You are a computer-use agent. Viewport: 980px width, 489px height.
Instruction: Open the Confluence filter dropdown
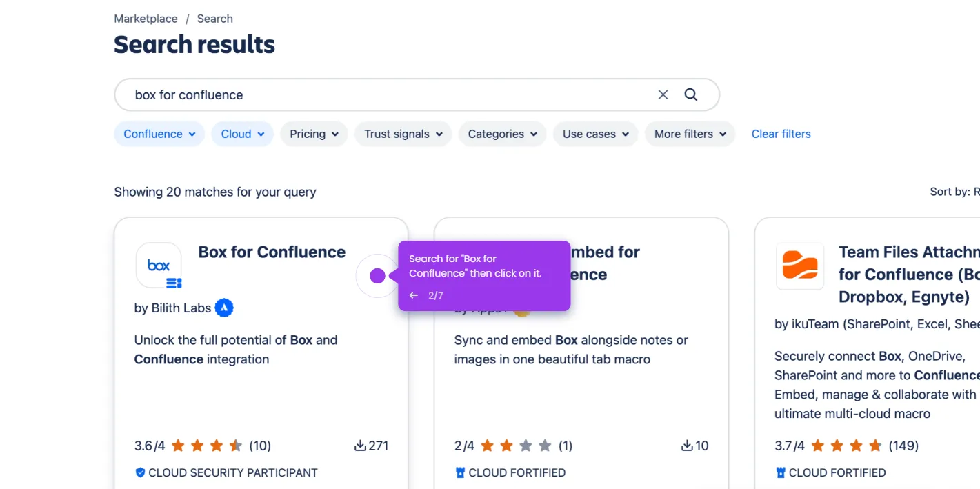159,134
